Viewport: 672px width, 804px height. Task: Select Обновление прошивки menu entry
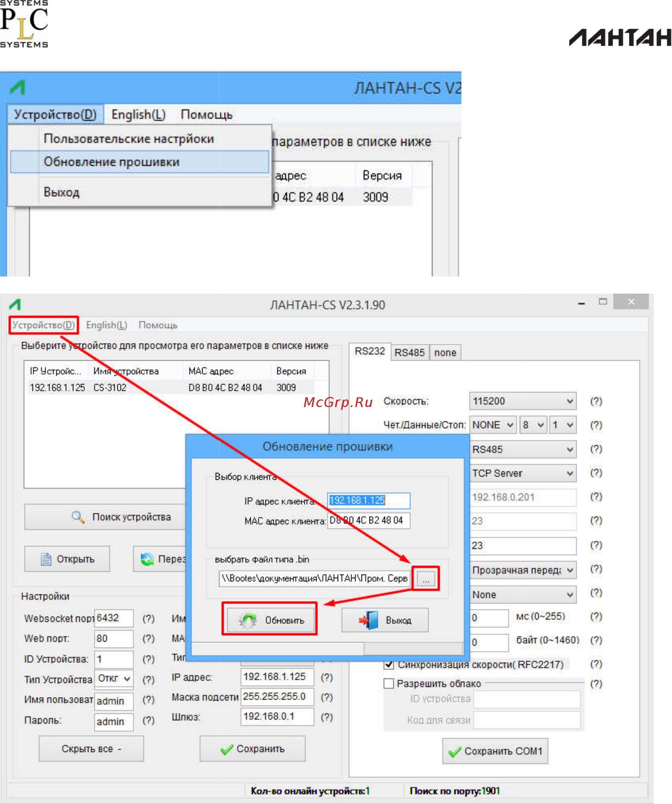pyautogui.click(x=140, y=162)
